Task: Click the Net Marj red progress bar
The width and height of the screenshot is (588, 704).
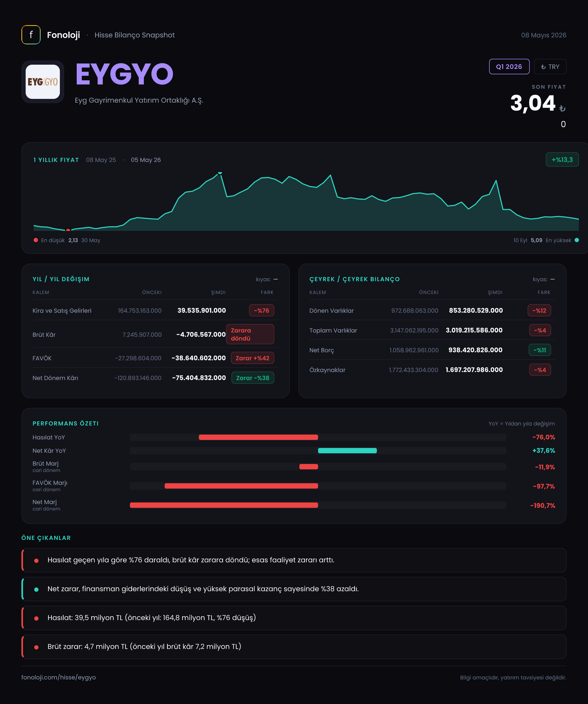Action: point(224,505)
